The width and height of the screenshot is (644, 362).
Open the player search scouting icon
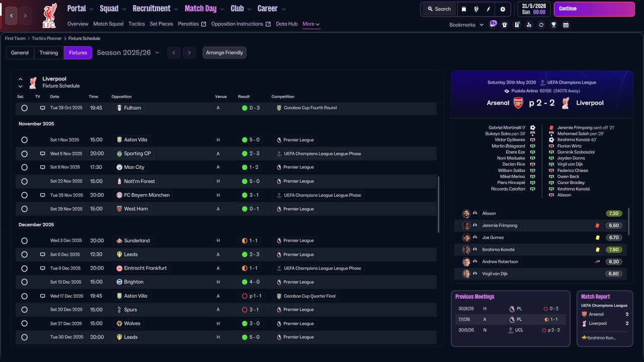529,25
